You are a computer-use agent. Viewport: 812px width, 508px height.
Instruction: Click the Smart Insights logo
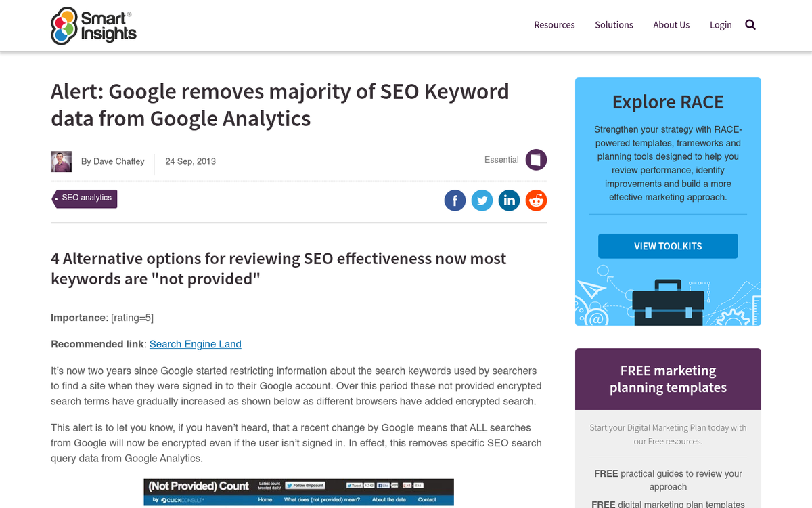[x=93, y=25]
